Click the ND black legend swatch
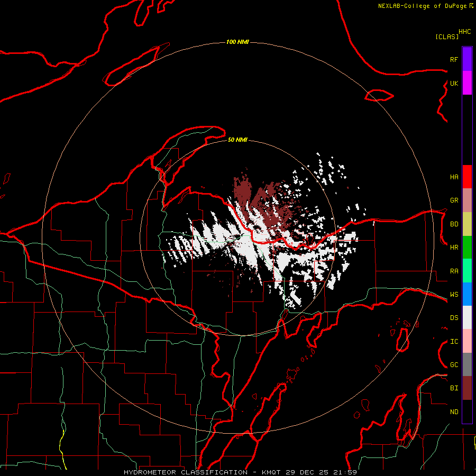The width and height of the screenshot is (476, 476). click(467, 411)
